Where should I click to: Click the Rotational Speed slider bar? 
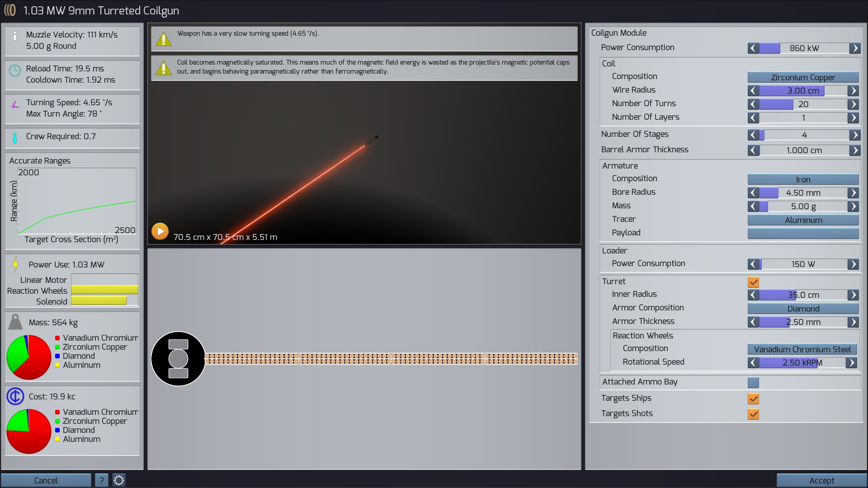tap(802, 362)
